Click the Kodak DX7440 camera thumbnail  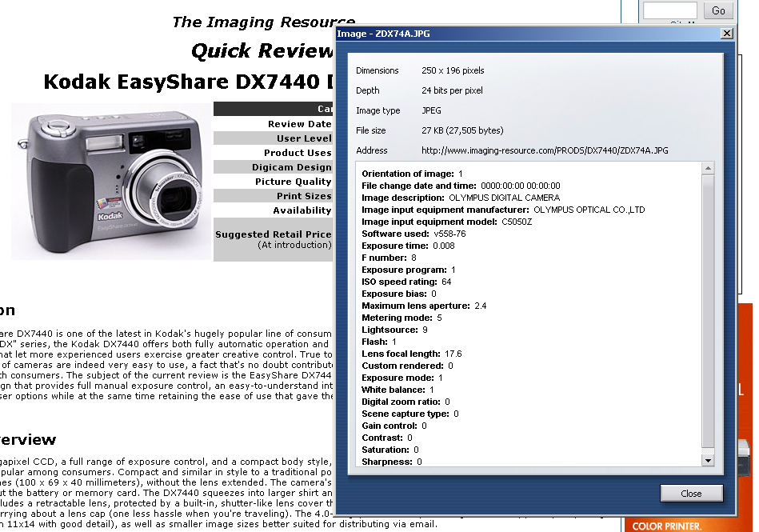pos(111,182)
